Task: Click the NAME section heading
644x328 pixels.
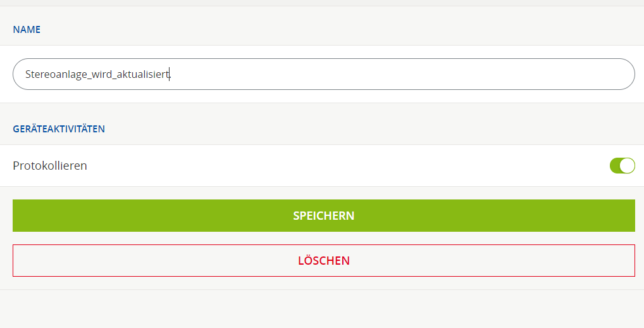Action: click(27, 29)
